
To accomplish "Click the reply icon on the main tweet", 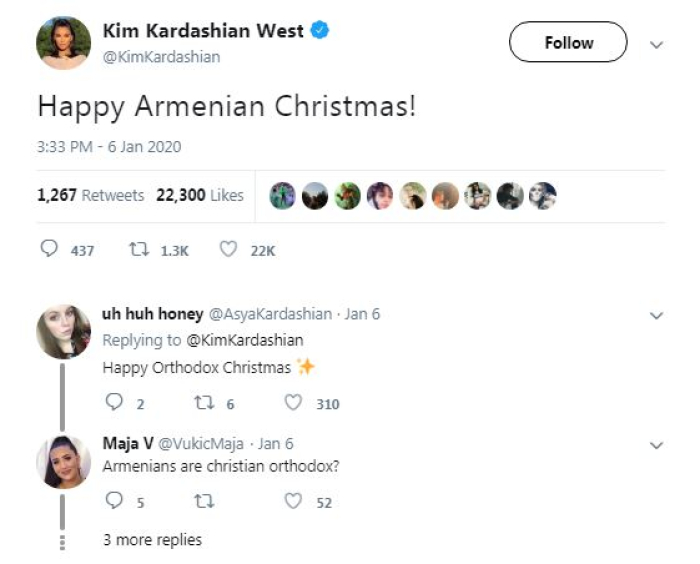I will (49, 250).
